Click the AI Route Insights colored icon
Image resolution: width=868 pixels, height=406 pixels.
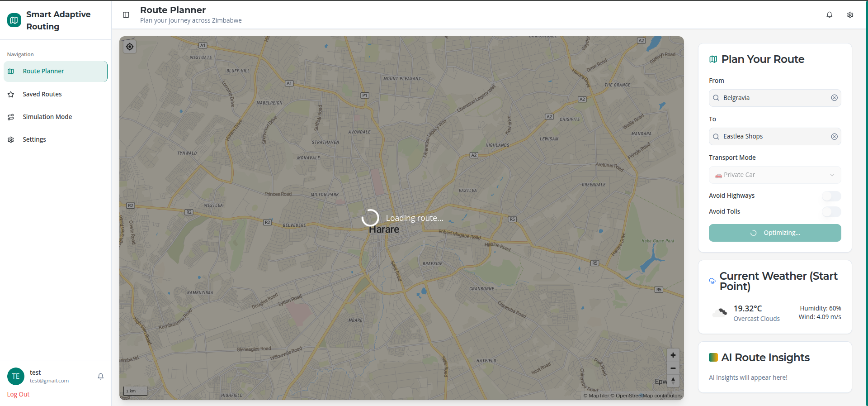[x=713, y=357]
